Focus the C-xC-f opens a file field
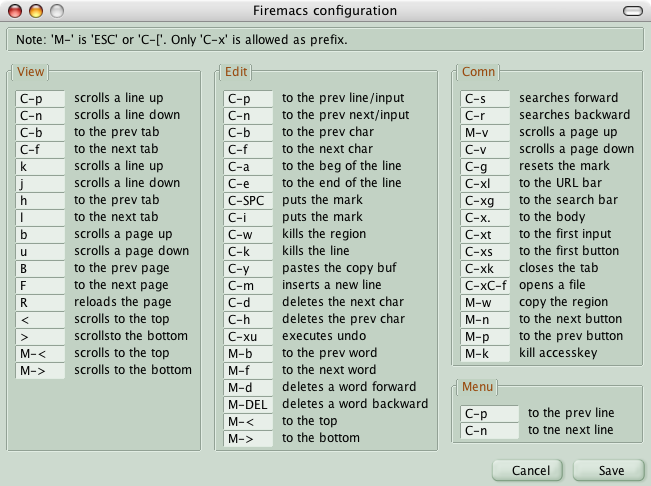Screen dimensions: 651x486 point(485,286)
